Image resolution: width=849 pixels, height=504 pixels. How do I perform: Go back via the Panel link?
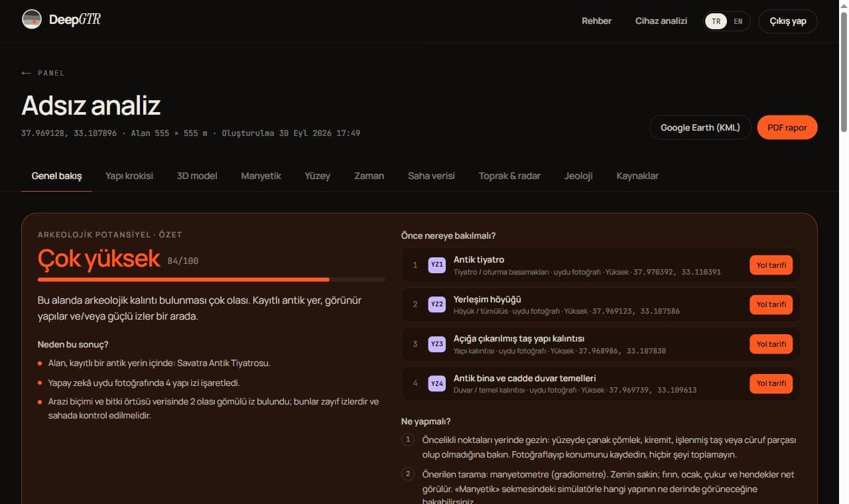pyautogui.click(x=43, y=73)
